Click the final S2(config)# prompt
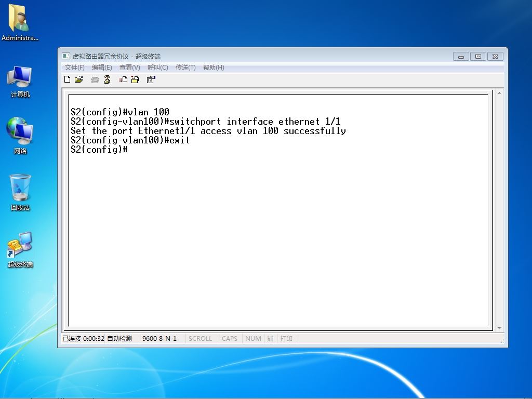 [x=99, y=150]
